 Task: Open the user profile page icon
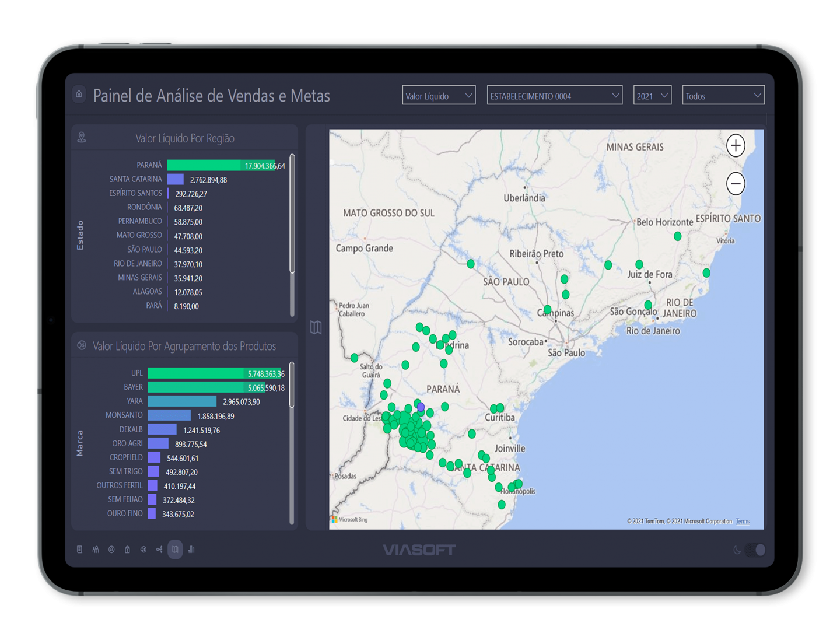pos(111,550)
